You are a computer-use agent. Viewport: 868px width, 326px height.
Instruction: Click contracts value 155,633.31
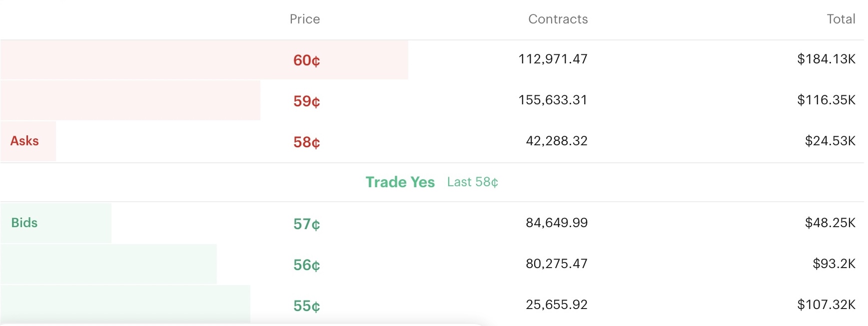tap(553, 100)
